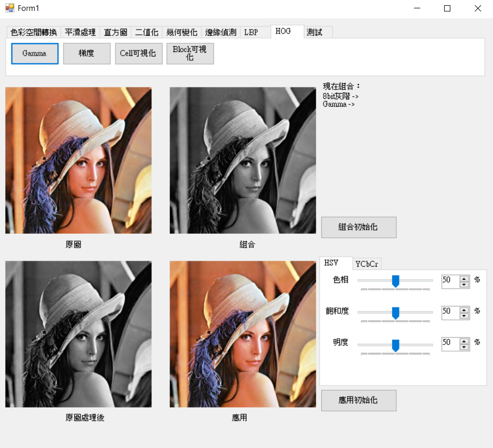The image size is (493, 448).
Task: Minimize the Form1 window
Action: pos(417,8)
